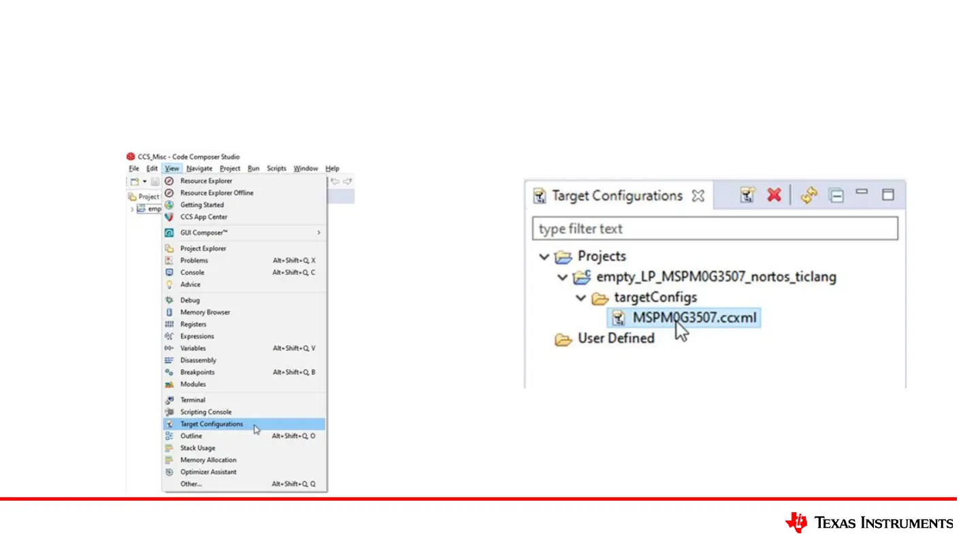Select the User Defined folder
The image size is (980, 551).
[x=615, y=339]
